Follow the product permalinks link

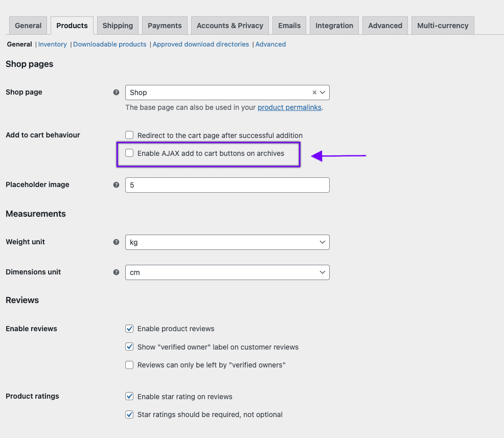(x=289, y=107)
